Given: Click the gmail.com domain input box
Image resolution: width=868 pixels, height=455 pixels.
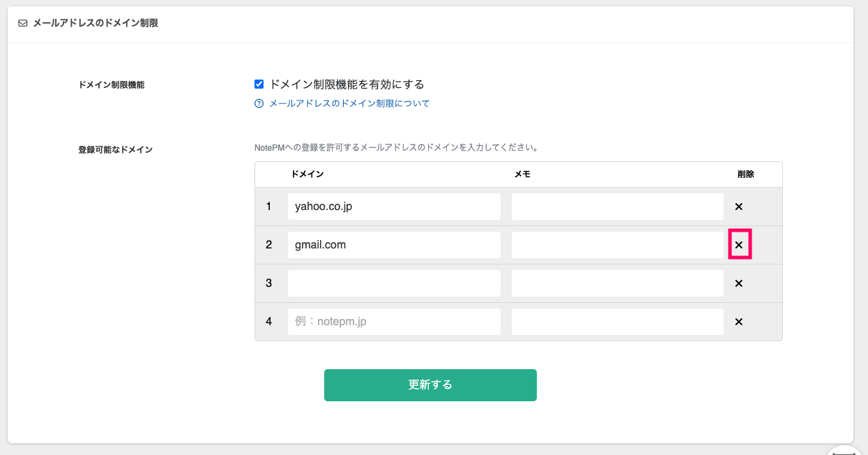Looking at the screenshot, I should (x=394, y=244).
